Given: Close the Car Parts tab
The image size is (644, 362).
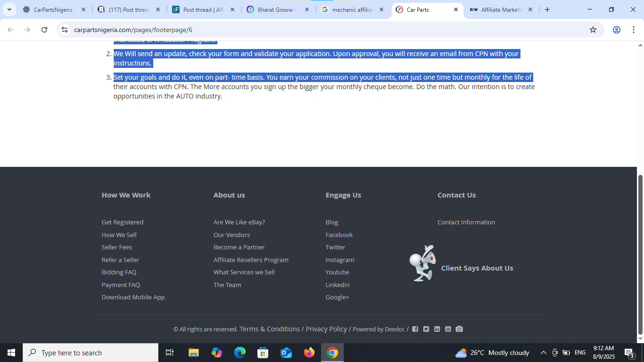Looking at the screenshot, I should click(455, 9).
